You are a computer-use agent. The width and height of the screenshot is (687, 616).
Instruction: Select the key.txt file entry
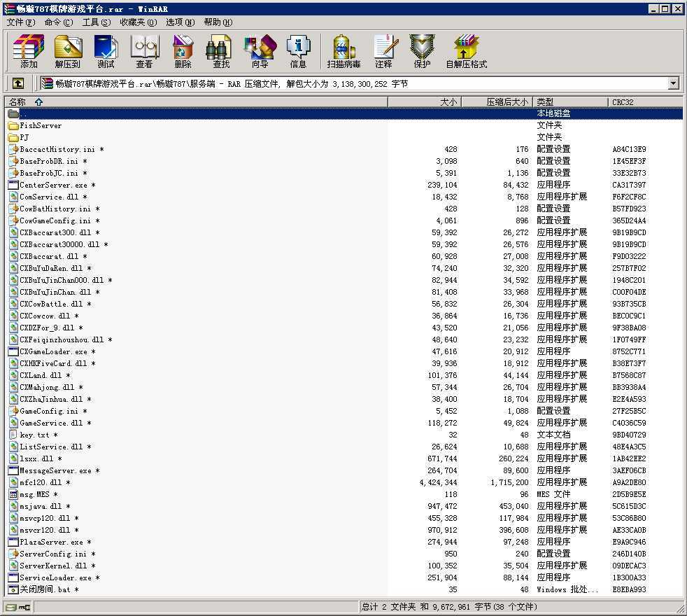tap(34, 435)
